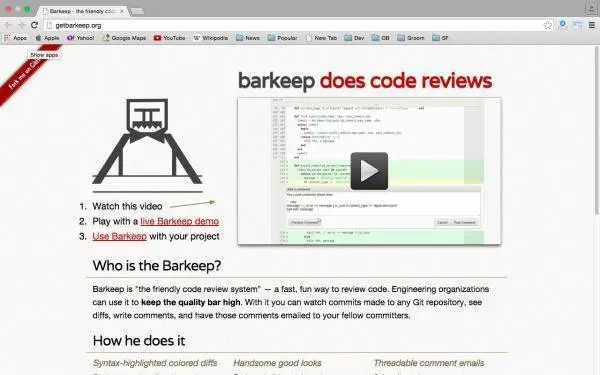Image resolution: width=600 pixels, height=375 pixels.
Task: Open the Chrome hamburger menu
Action: pyautogui.click(x=592, y=25)
